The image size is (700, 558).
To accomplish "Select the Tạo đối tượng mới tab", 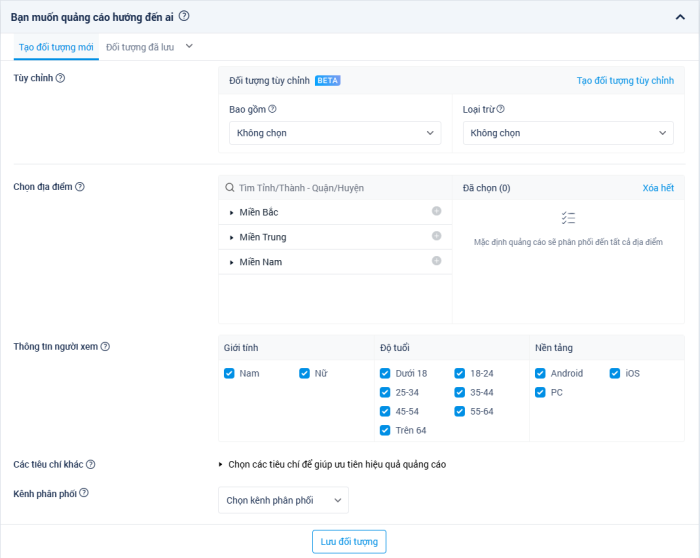I will pyautogui.click(x=57, y=47).
